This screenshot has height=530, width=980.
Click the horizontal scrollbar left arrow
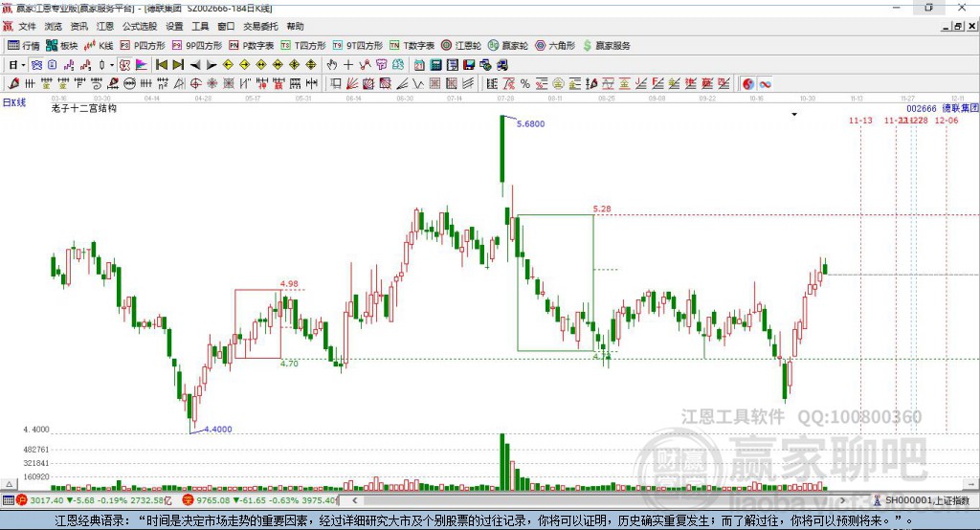click(354, 500)
